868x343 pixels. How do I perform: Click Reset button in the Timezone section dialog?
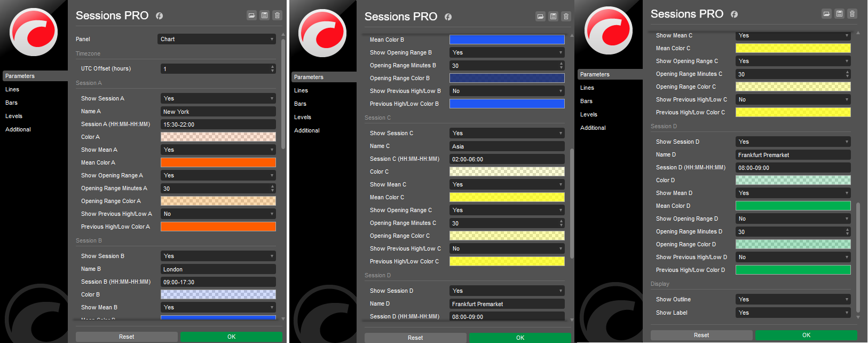[x=127, y=337]
